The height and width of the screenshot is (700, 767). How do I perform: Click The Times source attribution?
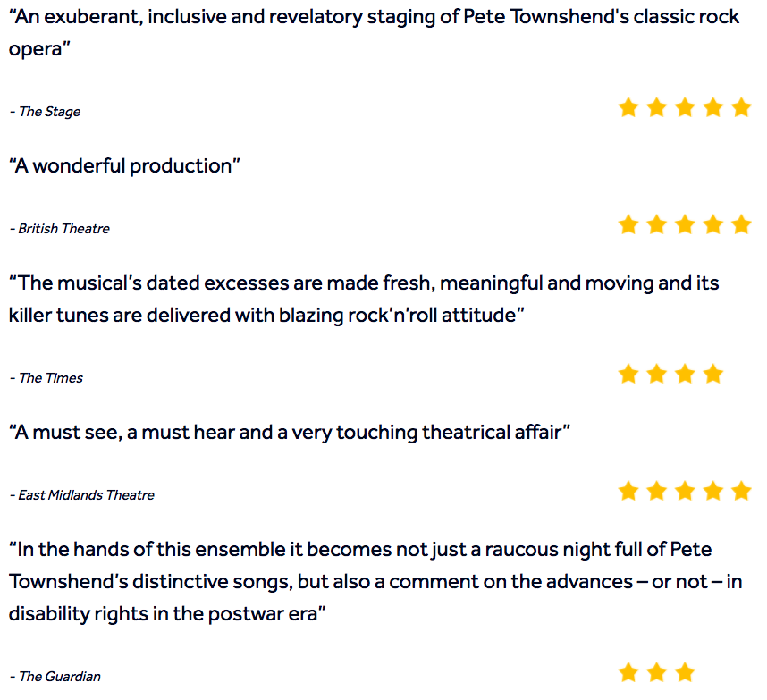(x=46, y=378)
